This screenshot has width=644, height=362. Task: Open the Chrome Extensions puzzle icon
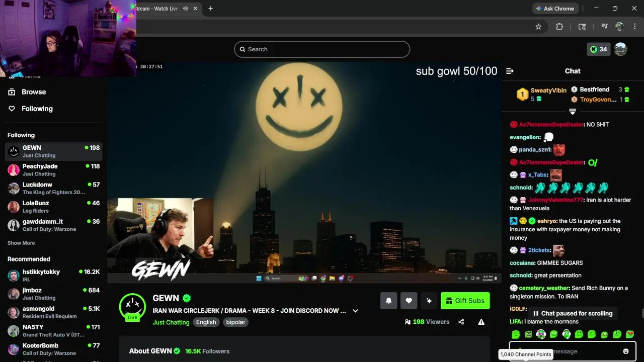tap(559, 27)
